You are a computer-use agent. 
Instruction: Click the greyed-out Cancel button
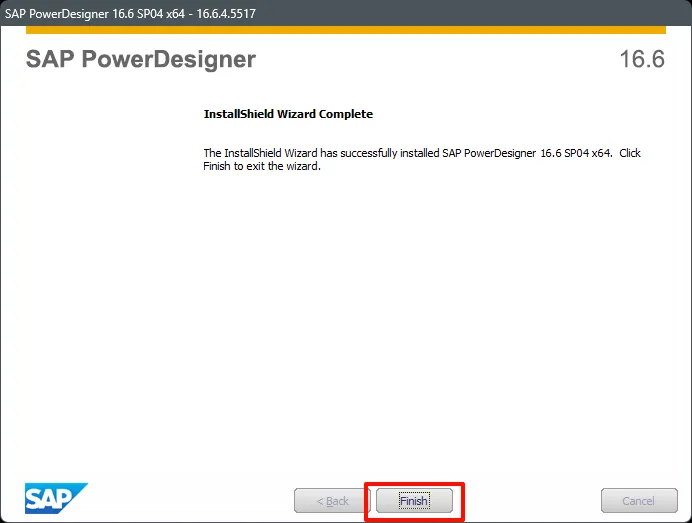click(639, 500)
